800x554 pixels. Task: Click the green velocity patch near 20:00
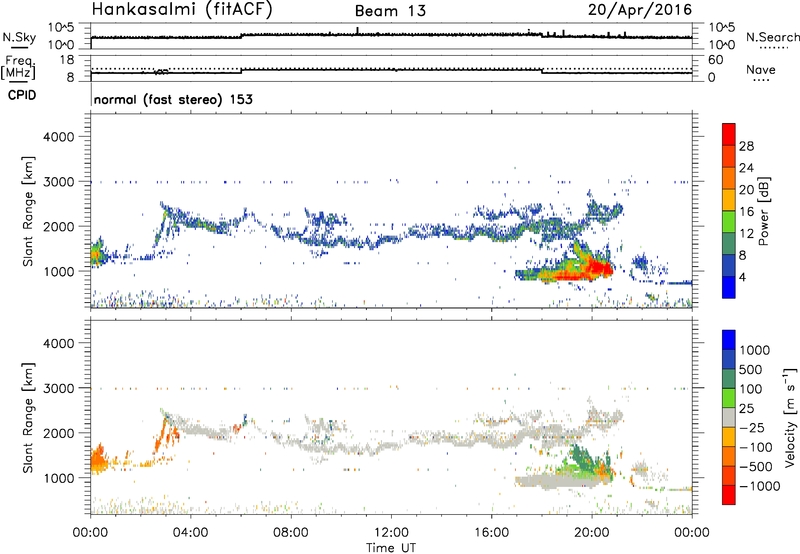(x=582, y=460)
